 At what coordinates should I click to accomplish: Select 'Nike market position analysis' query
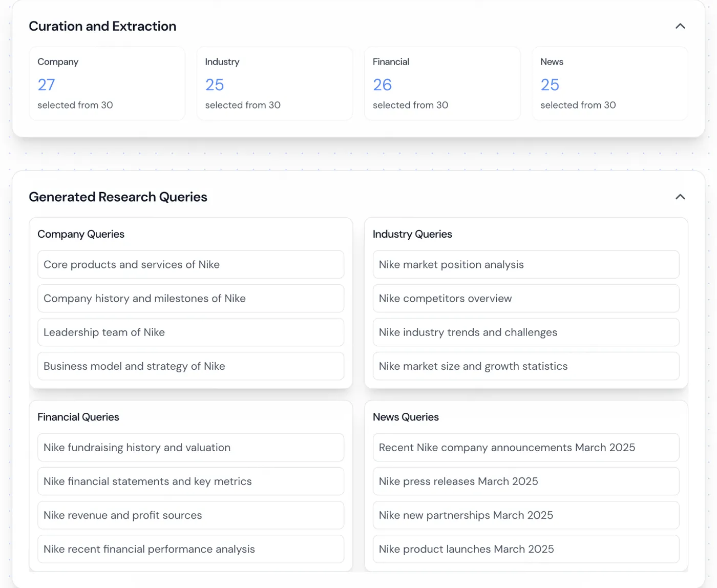[x=526, y=264]
